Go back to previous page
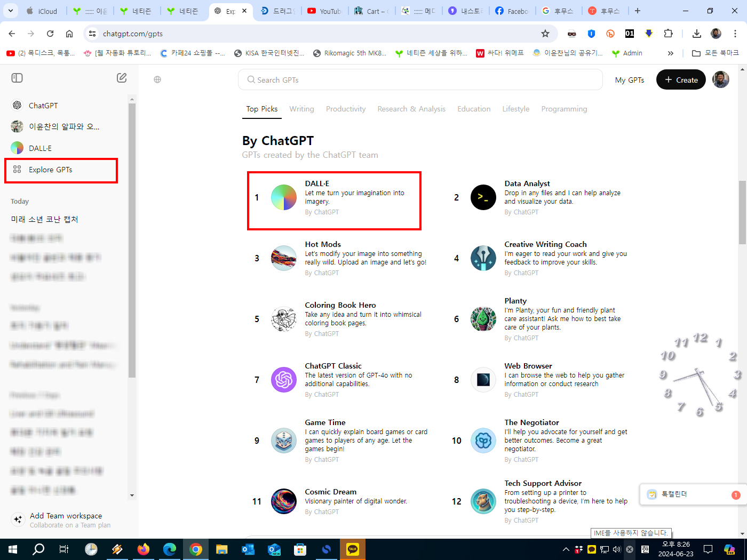This screenshot has height=560, width=747. pos(12,34)
